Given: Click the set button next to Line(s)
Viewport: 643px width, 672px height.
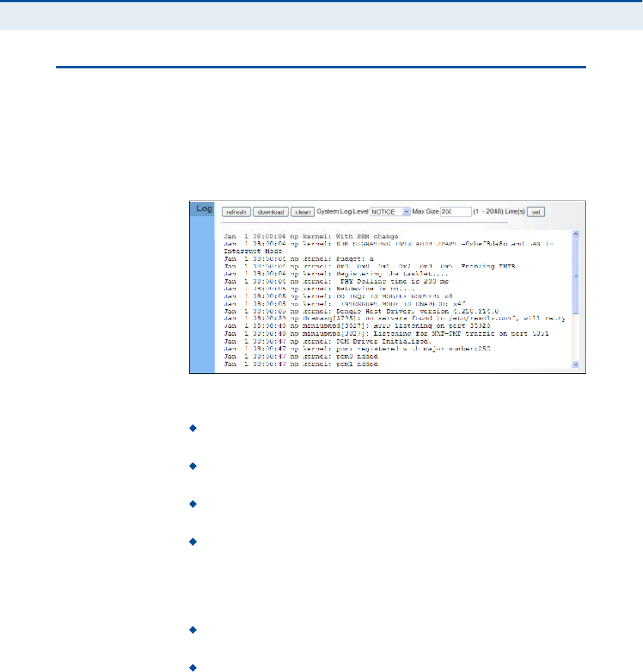Looking at the screenshot, I should click(536, 212).
